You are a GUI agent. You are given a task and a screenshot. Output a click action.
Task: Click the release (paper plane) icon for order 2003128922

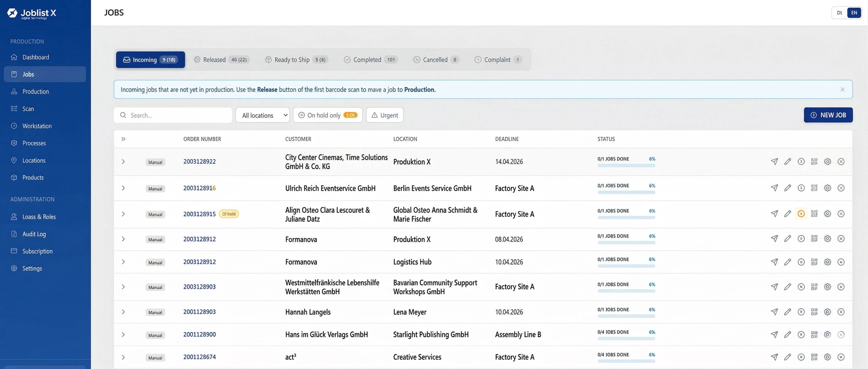click(774, 161)
